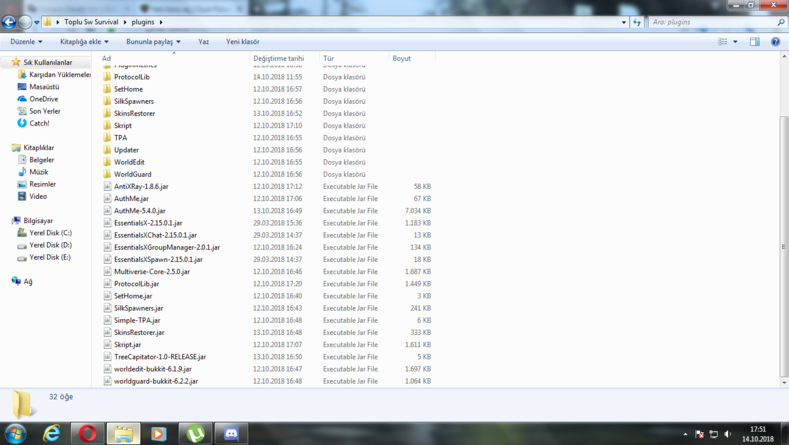
Task: Click 'plugins' breadcrumb in address bar
Action: click(143, 22)
